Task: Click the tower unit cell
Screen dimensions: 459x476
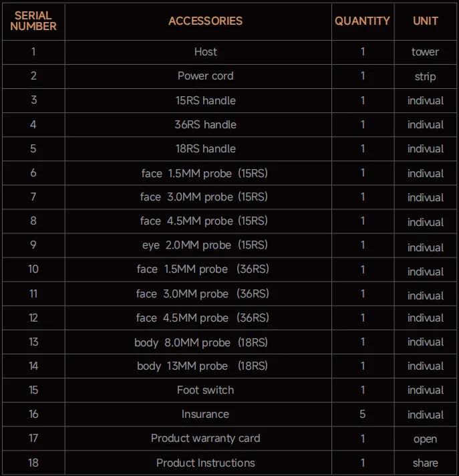Action: (x=426, y=52)
